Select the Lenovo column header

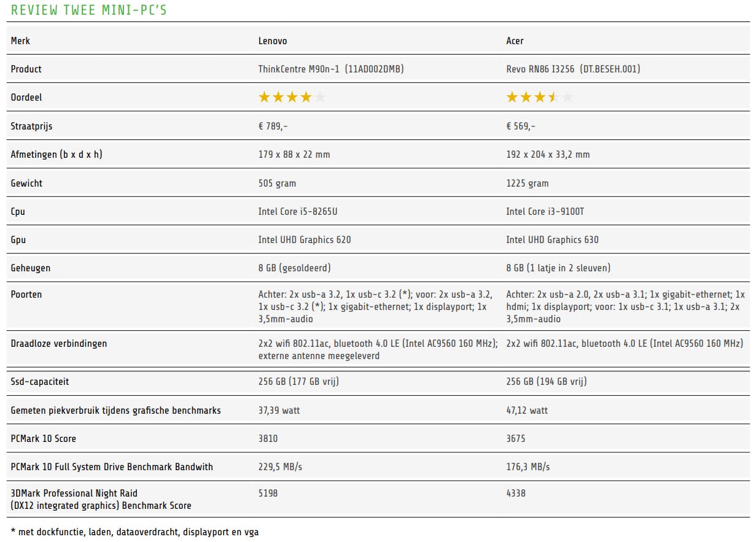click(273, 41)
